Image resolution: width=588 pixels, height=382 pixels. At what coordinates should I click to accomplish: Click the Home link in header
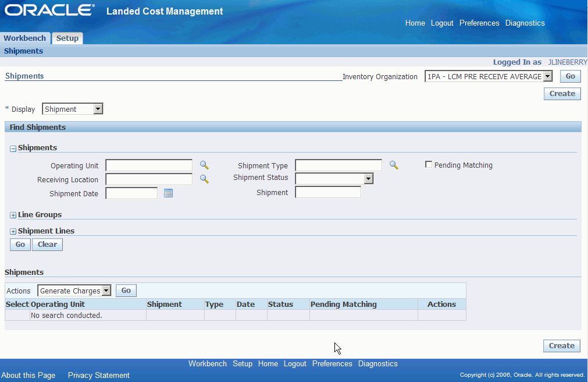[x=415, y=23]
